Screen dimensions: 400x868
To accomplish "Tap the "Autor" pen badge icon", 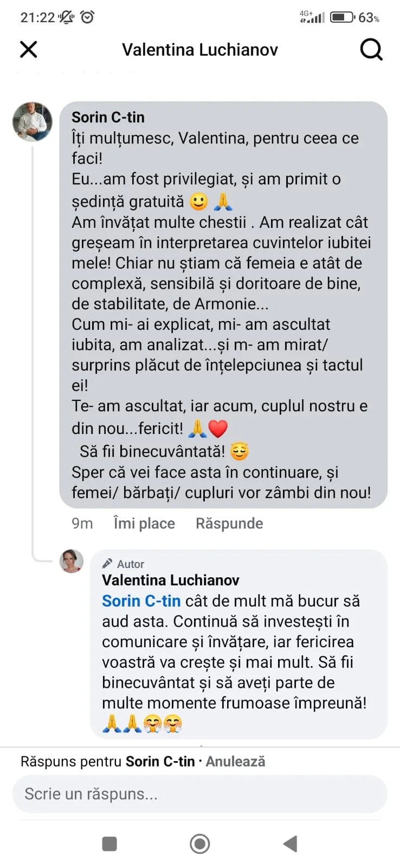I will pos(108,564).
